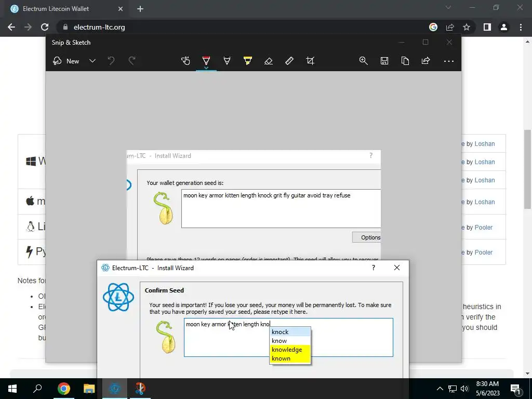Open the See more three-dot menu

[x=448, y=61]
